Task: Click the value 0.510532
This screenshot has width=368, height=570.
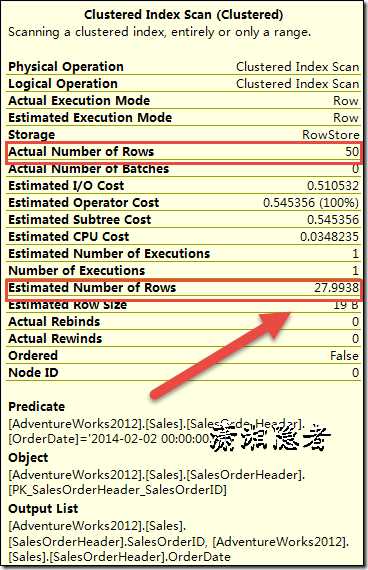Action: click(x=333, y=186)
